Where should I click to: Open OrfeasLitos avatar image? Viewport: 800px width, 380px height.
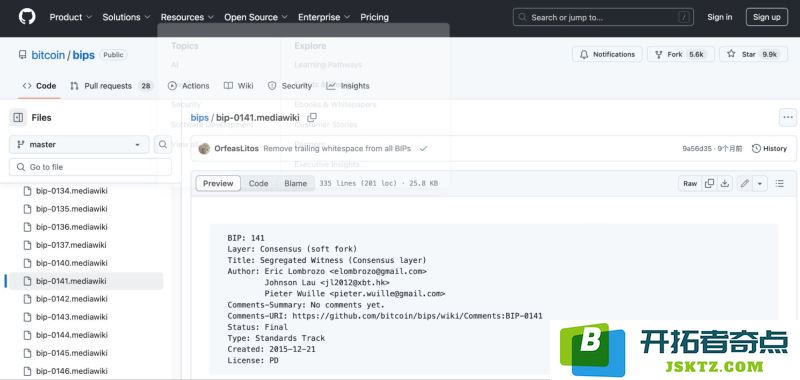(204, 148)
